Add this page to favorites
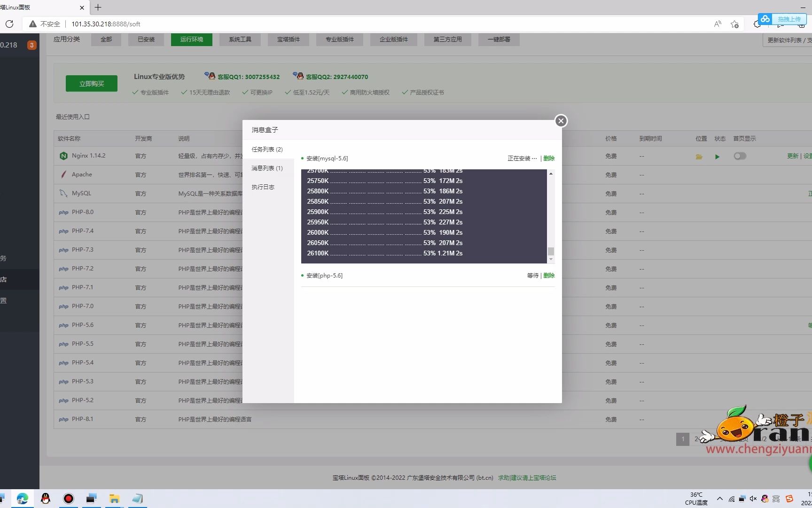 [734, 24]
